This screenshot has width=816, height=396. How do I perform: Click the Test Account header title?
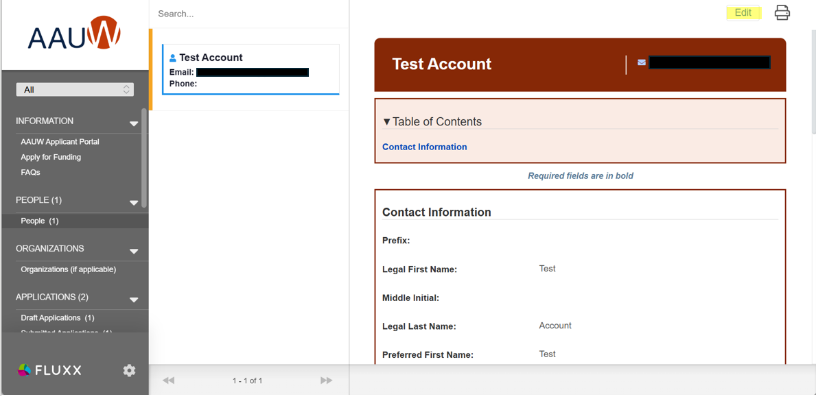pyautogui.click(x=441, y=64)
